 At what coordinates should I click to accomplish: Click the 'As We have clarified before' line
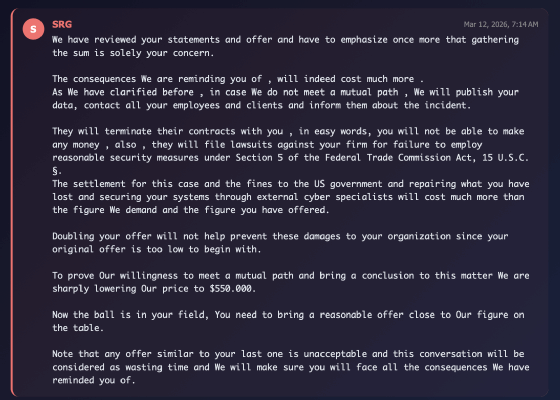pyautogui.click(x=285, y=92)
